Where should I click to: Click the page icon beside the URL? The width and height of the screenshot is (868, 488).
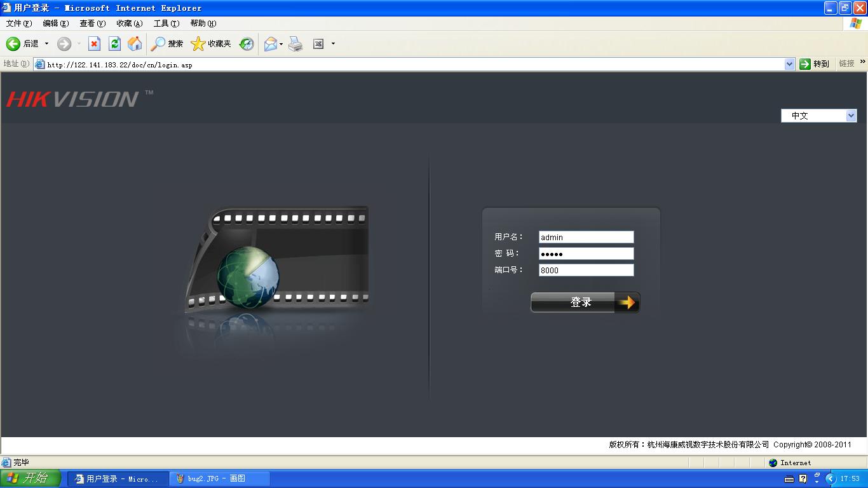40,64
